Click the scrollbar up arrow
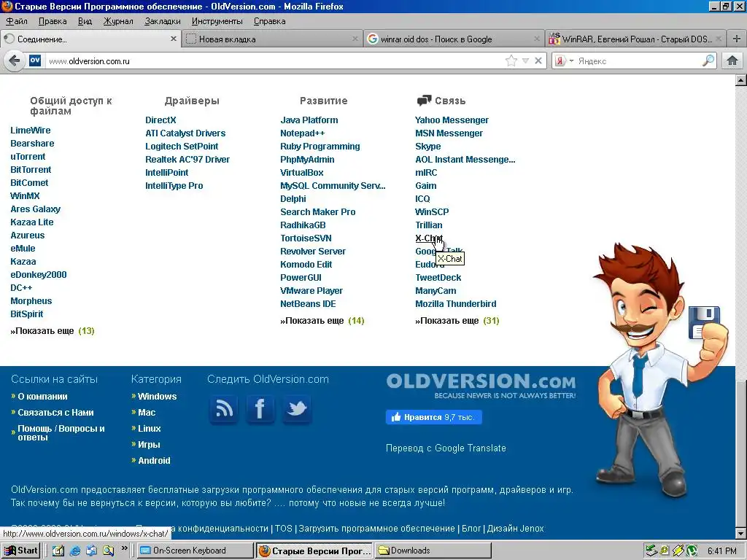 click(x=741, y=80)
